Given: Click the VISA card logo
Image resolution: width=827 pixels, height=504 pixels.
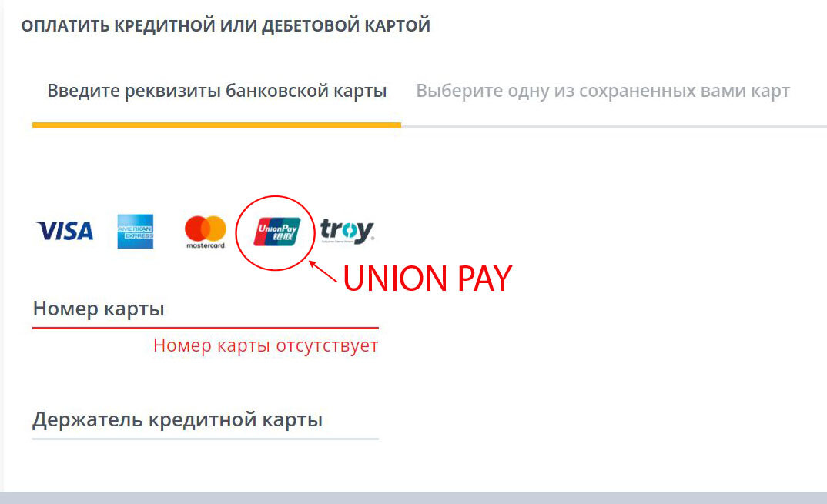Looking at the screenshot, I should (65, 231).
